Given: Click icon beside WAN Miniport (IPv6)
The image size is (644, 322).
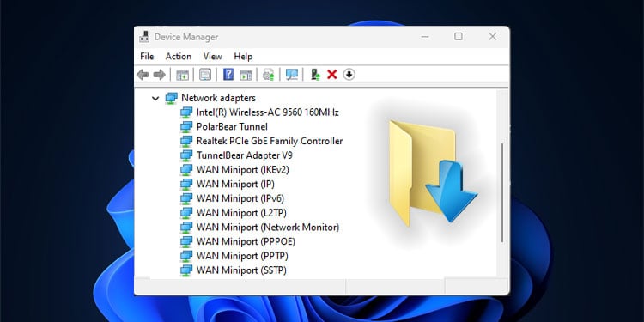Looking at the screenshot, I should coord(186,198).
